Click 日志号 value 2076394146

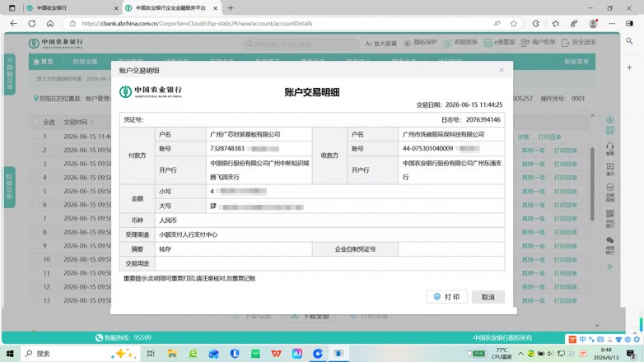tap(483, 119)
